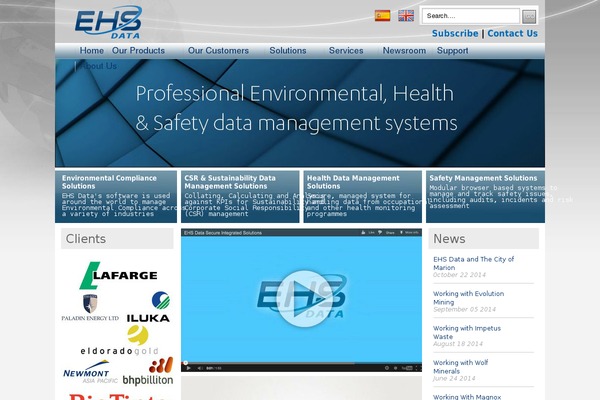The height and width of the screenshot is (400, 600).
Task: Click the Eldorado Gold logo
Action: click(x=119, y=340)
